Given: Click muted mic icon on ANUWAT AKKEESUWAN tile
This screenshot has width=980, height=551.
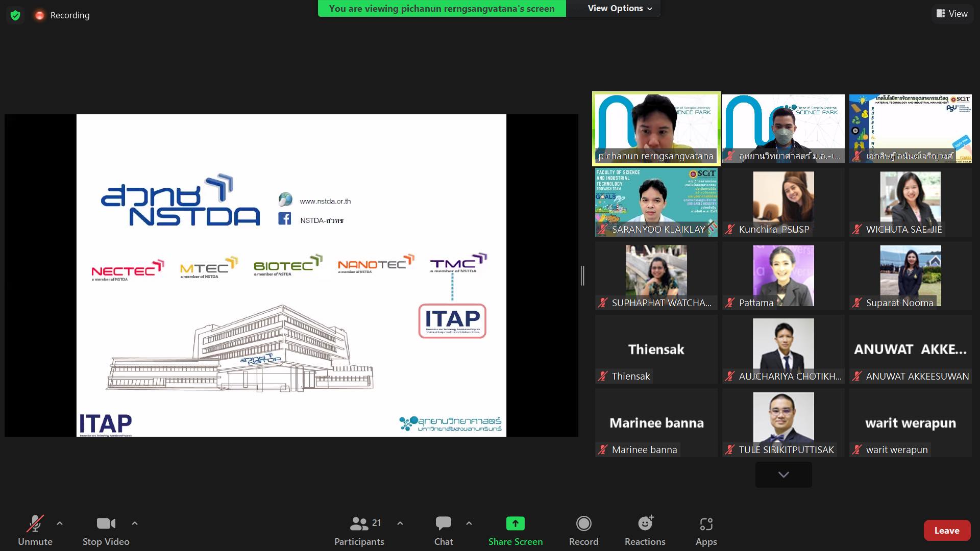Looking at the screenshot, I should [x=857, y=377].
